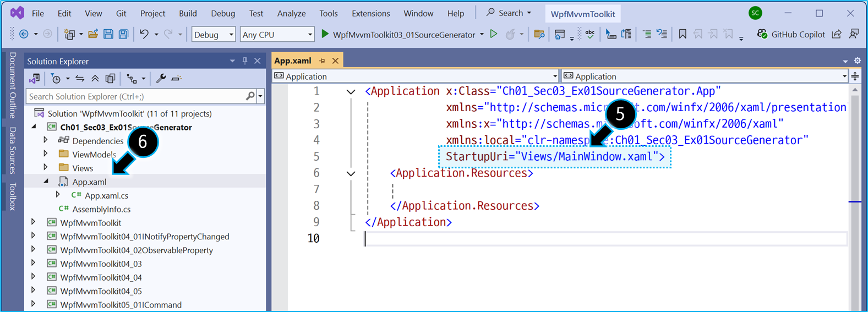
Task: Close the App.xaml tab
Action: [335, 61]
